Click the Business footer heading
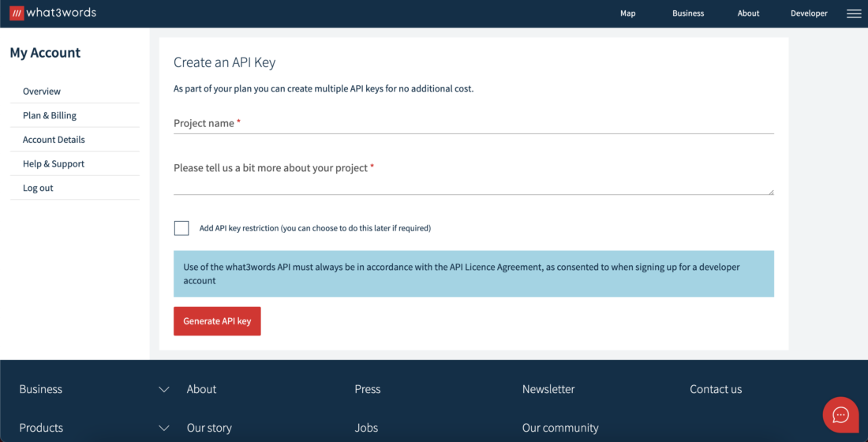 41,389
